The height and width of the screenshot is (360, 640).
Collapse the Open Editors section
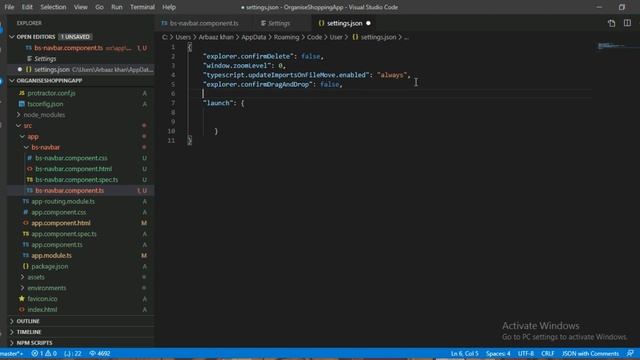coord(12,37)
